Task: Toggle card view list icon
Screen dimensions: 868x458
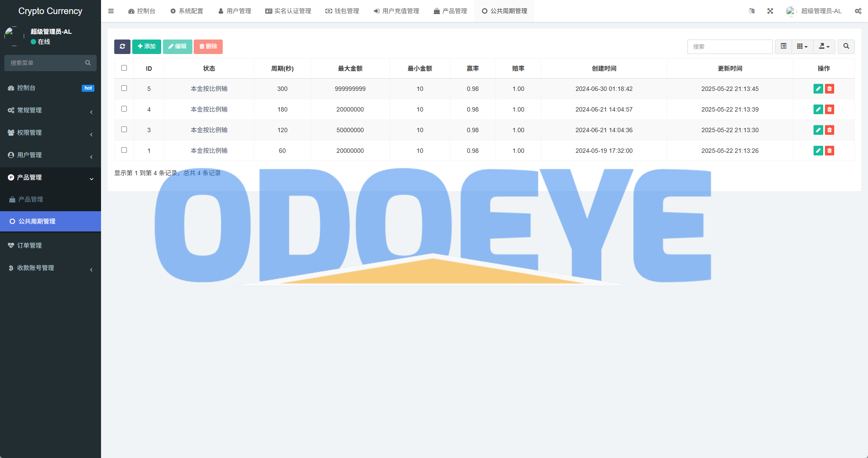Action: (x=783, y=47)
